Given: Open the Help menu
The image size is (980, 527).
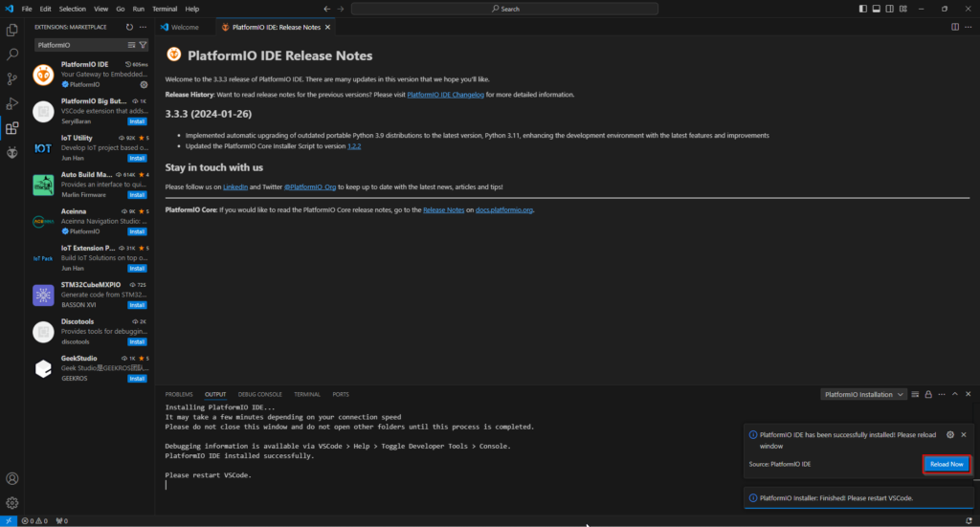Looking at the screenshot, I should pyautogui.click(x=191, y=9).
